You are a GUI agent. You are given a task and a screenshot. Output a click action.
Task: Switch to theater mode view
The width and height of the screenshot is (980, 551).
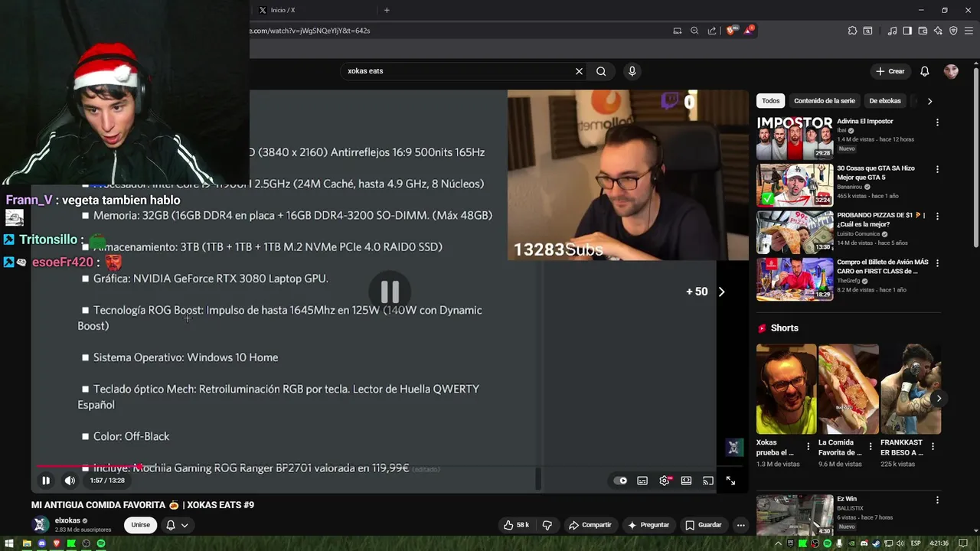(687, 481)
